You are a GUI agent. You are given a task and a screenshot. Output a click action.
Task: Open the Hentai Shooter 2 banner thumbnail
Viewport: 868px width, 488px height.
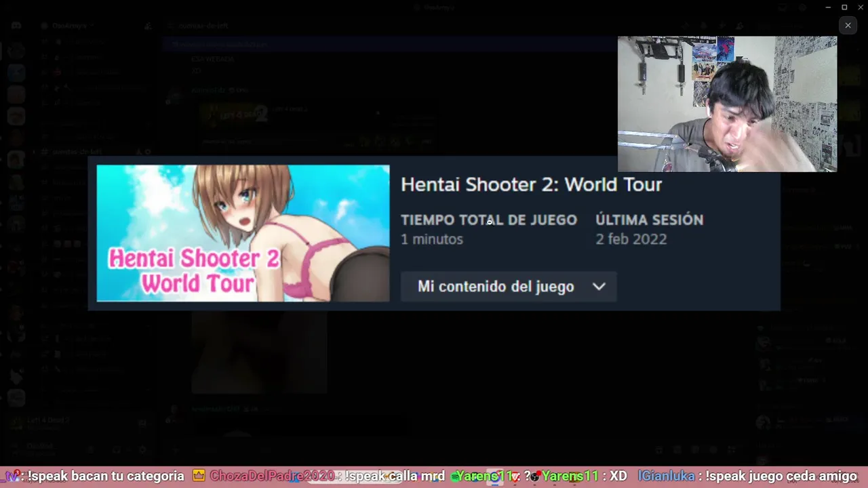243,233
